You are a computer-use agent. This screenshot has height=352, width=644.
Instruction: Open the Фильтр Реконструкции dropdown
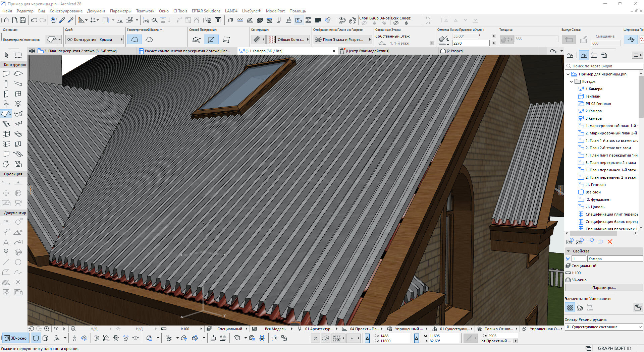[603, 327]
